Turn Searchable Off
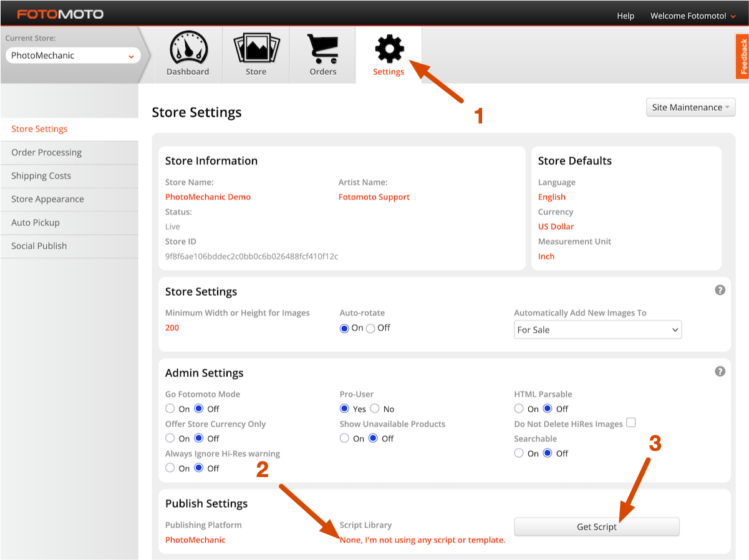Screen dimensions: 749x560 pyautogui.click(x=548, y=453)
